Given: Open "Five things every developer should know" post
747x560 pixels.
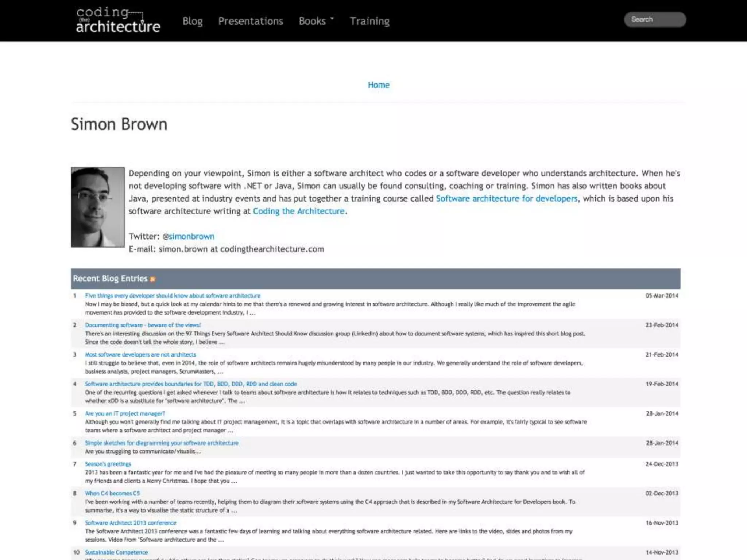Looking at the screenshot, I should click(173, 296).
